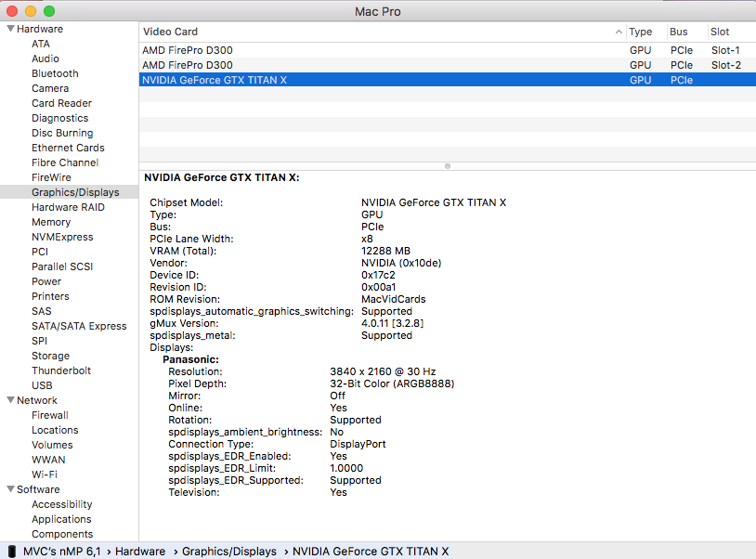Click the Hardware section label

40,29
